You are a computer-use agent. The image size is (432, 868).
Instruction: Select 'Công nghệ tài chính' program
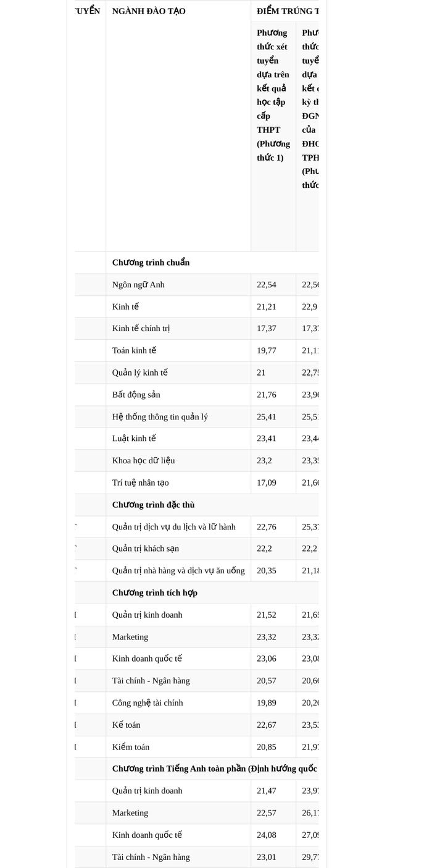pyautogui.click(x=147, y=703)
